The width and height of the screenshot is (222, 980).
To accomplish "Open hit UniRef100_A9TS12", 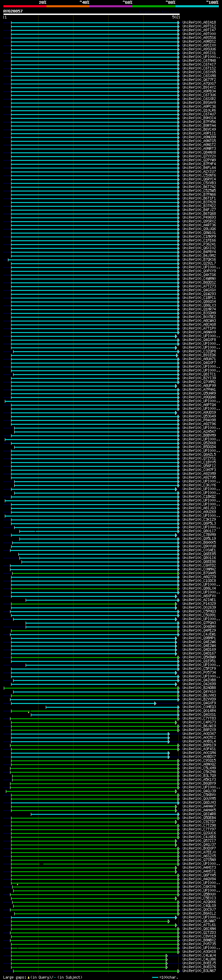I will coord(199,26).
